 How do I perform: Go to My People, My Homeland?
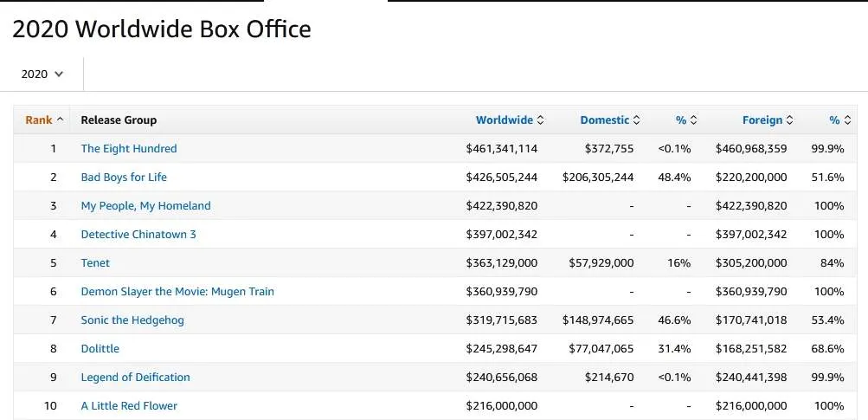[145, 206]
